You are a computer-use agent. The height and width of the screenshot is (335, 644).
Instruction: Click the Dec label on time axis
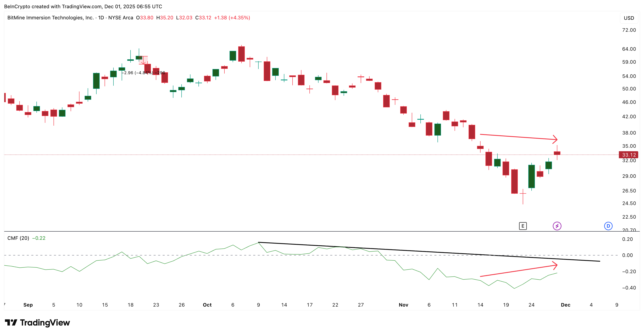(x=565, y=305)
